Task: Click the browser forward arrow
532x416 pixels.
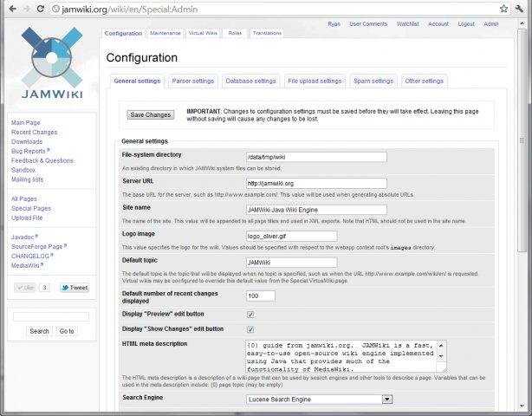Action: pyautogui.click(x=27, y=9)
